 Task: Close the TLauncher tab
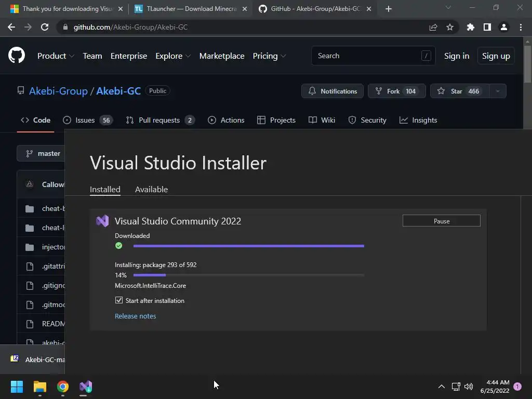(245, 9)
